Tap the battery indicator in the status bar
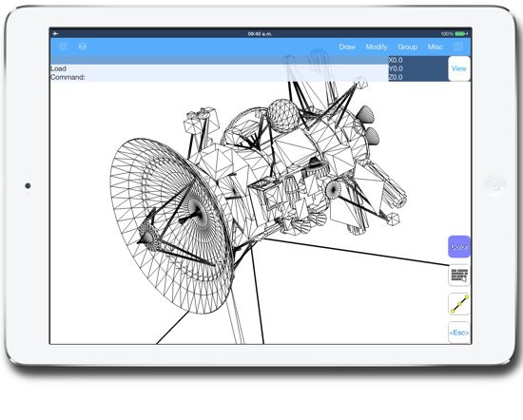 click(461, 33)
